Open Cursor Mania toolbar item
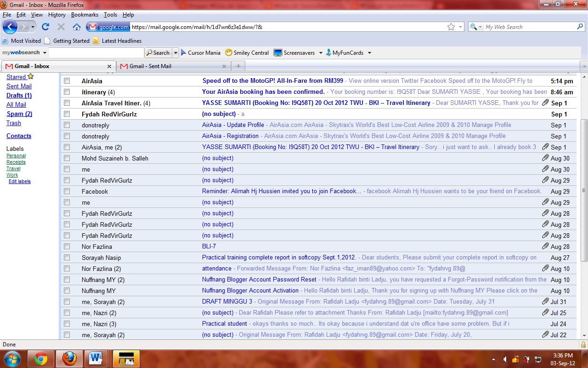588x368 pixels. coord(201,53)
